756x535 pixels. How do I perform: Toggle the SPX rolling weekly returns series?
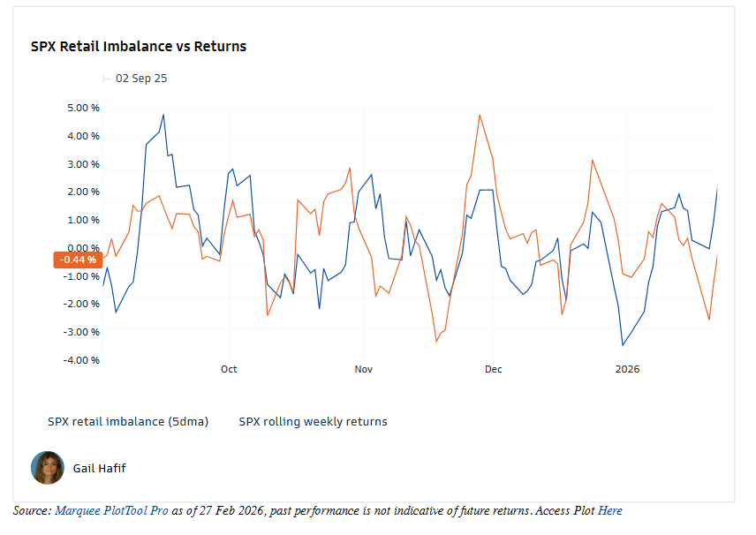point(313,422)
